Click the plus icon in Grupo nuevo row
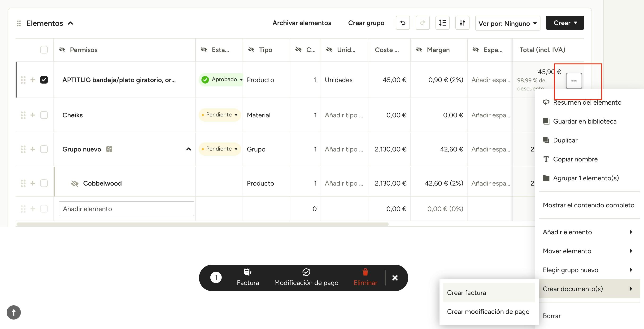 tap(33, 149)
